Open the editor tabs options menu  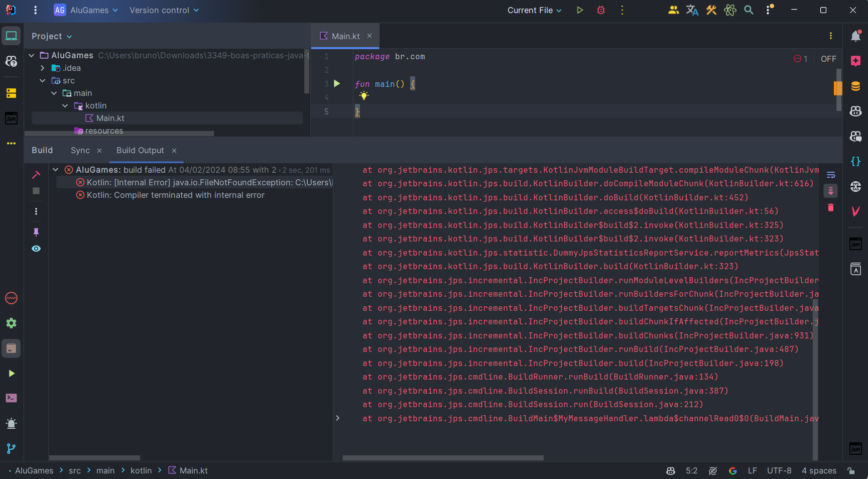[830, 36]
